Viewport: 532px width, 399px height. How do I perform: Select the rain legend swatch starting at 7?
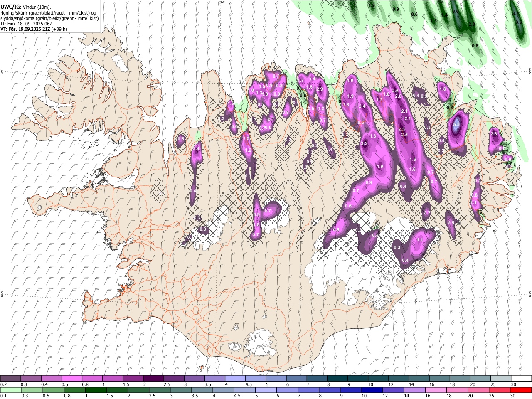coord(308,390)
